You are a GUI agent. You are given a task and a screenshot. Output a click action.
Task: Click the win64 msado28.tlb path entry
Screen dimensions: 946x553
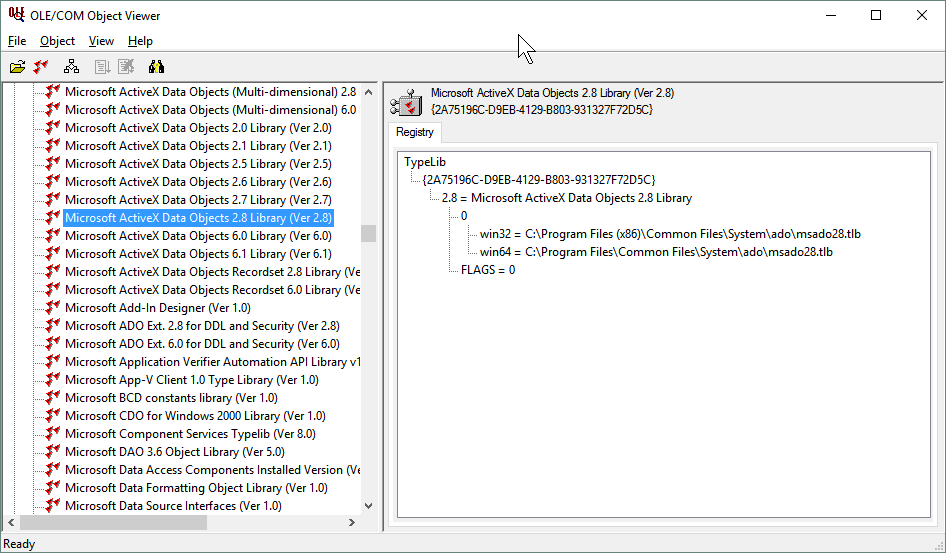656,252
